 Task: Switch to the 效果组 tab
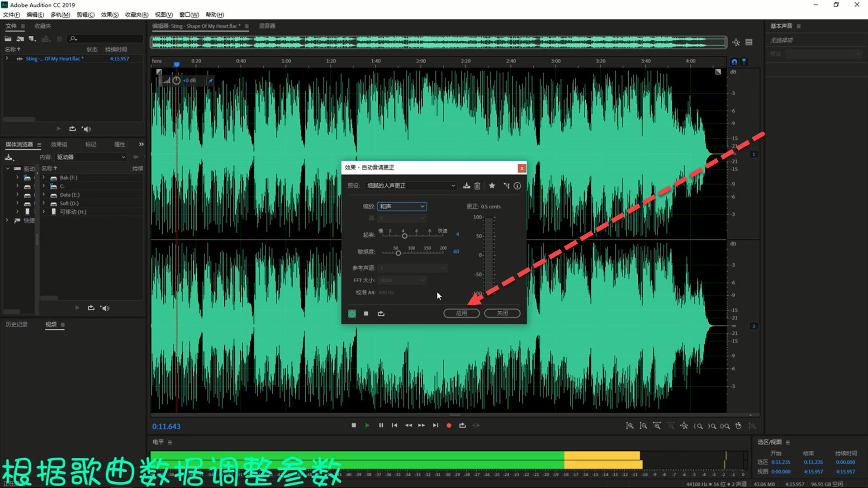pos(59,145)
